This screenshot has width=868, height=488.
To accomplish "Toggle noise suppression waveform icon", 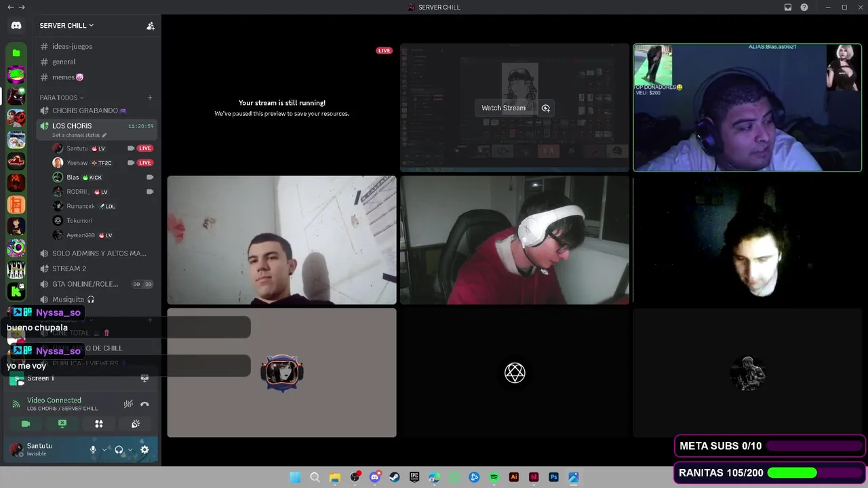I will 128,404.
